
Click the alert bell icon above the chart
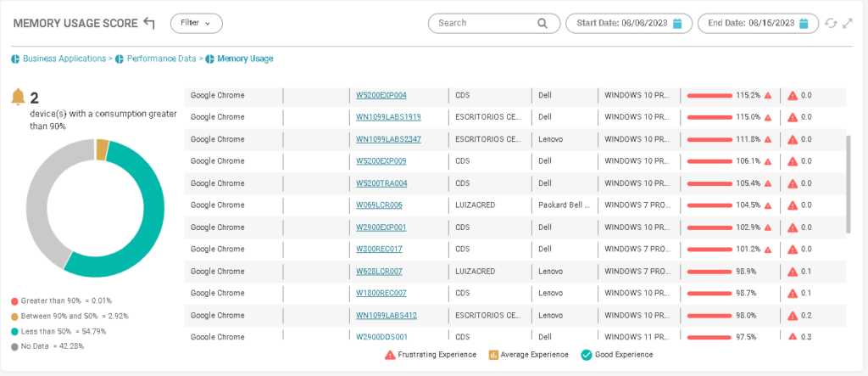18,98
